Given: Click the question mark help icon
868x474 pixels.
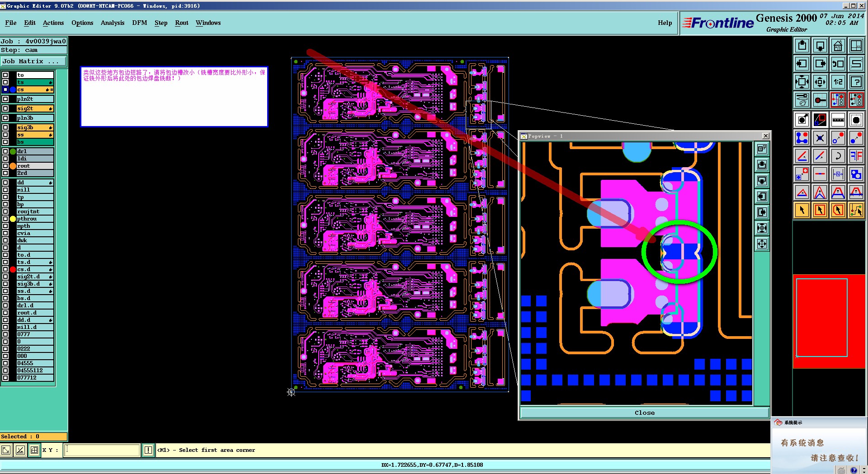Looking at the screenshot, I should [856, 82].
